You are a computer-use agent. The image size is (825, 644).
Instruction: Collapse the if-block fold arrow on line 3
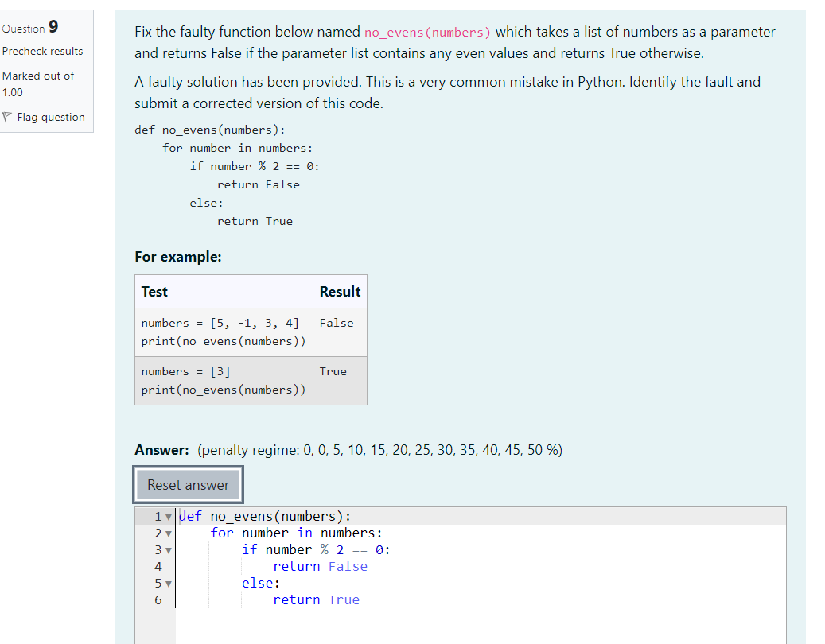click(x=169, y=551)
